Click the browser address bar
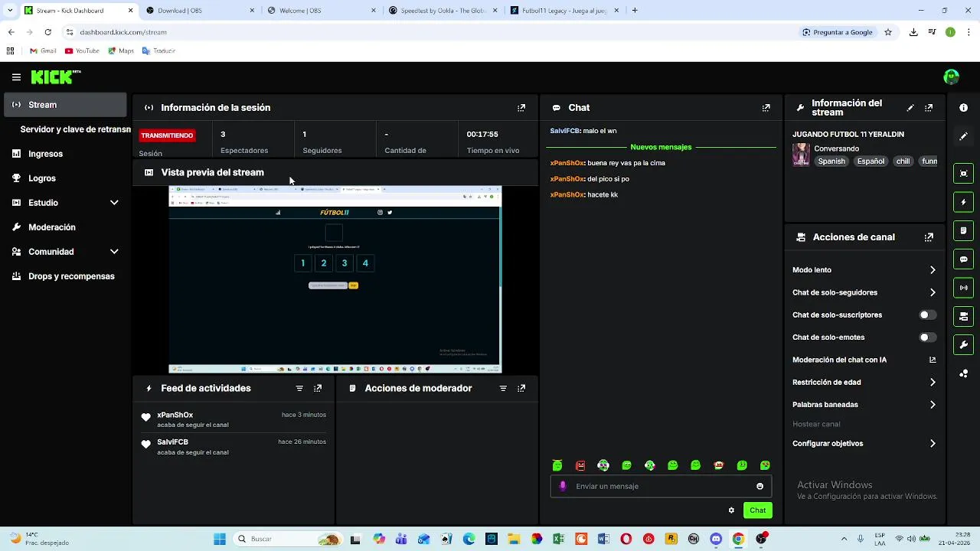 [x=429, y=32]
